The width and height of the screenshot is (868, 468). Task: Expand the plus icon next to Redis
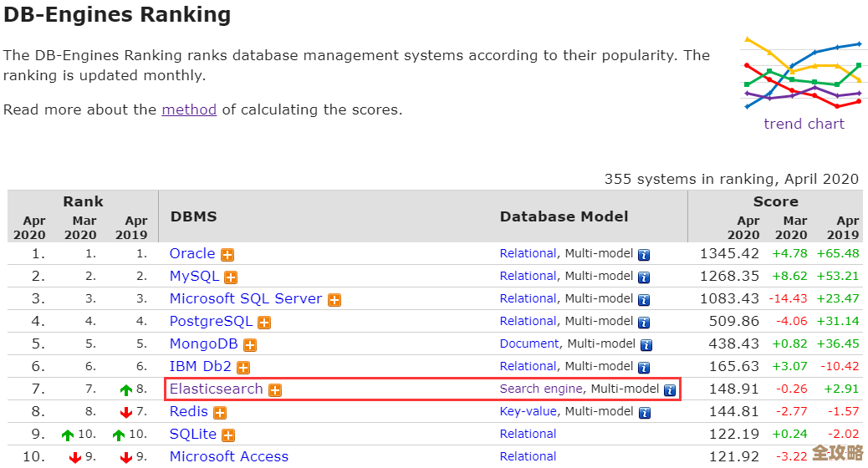220,413
